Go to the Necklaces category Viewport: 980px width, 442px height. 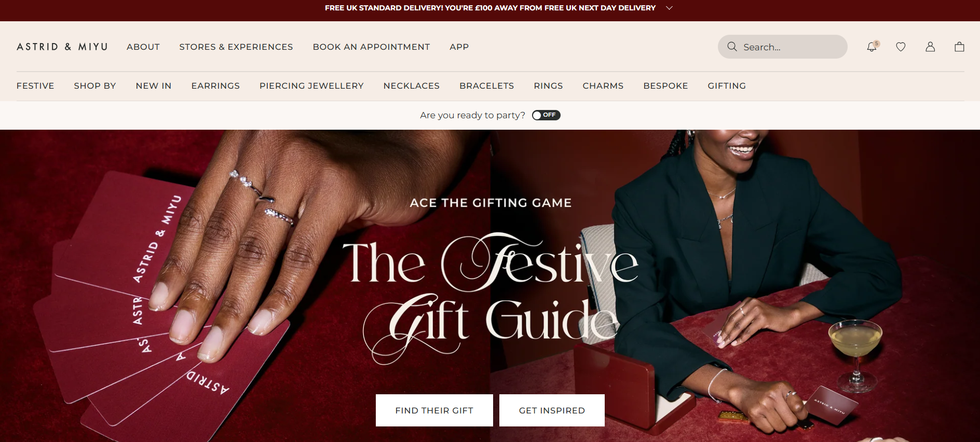412,86
